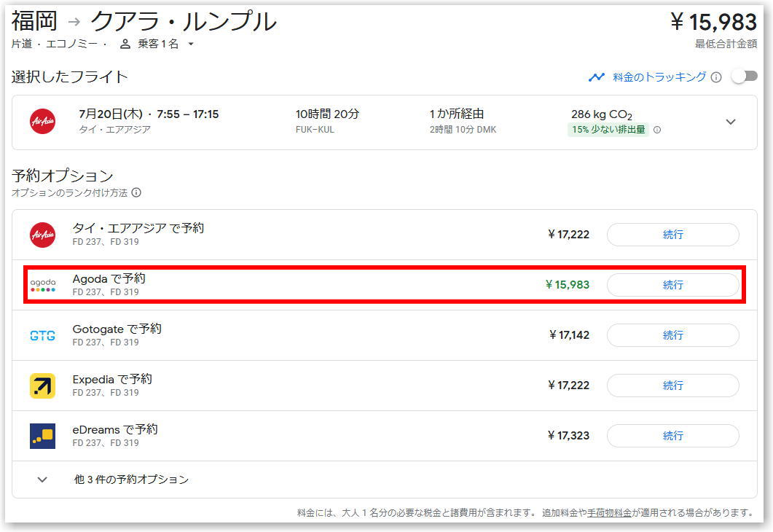
Task: Click the 選択したフライト section heading
Action: pyautogui.click(x=69, y=77)
